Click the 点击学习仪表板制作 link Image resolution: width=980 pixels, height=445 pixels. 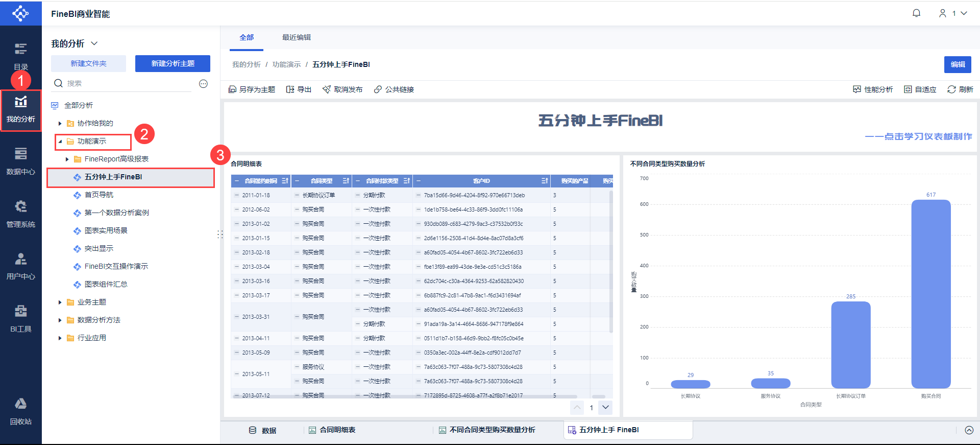point(918,136)
